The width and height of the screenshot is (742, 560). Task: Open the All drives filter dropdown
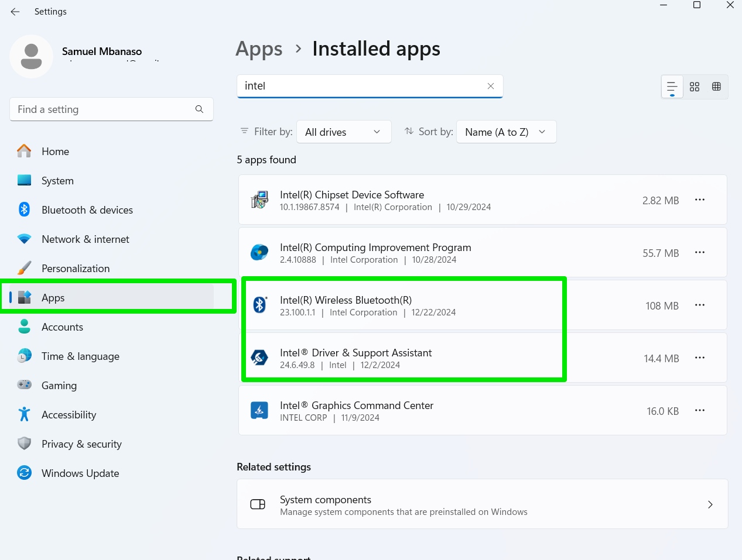pos(344,132)
